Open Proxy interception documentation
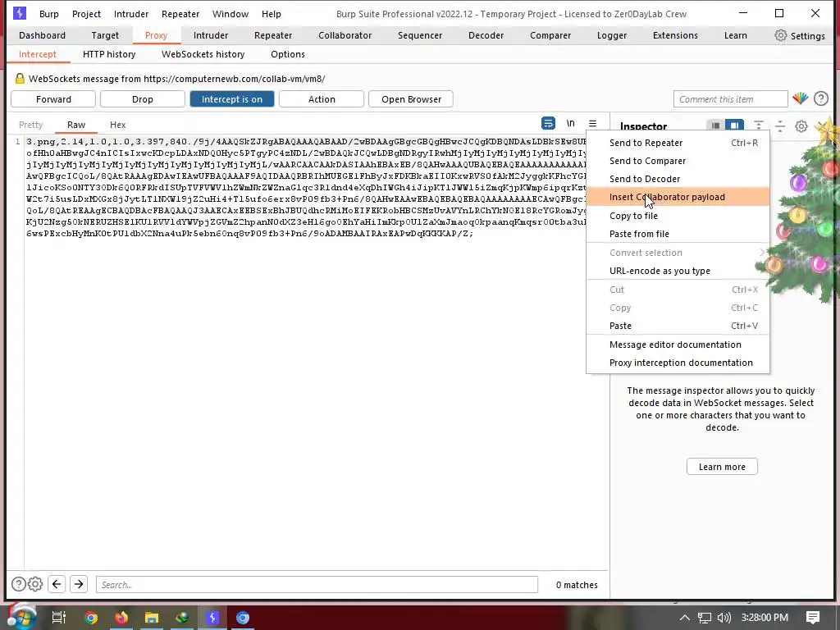Viewport: 840px width, 630px height. [678, 363]
